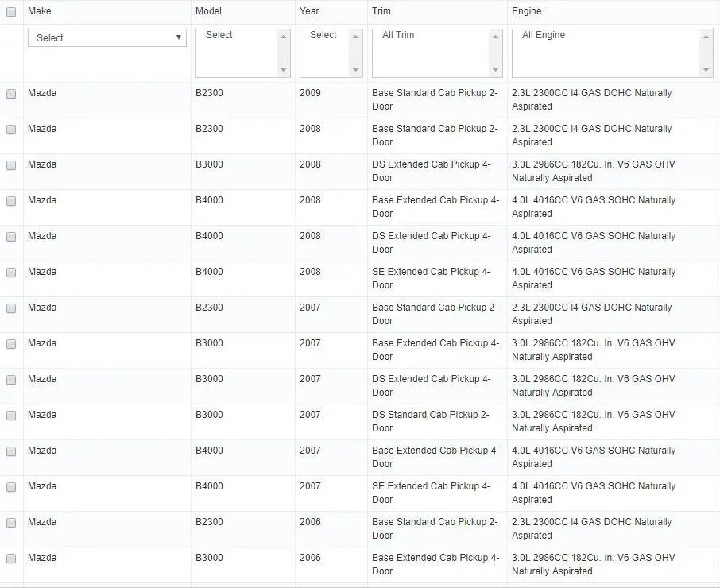
Task: Click the 3.0L engine cell in the 2008 B3000 row
Action: (x=594, y=171)
